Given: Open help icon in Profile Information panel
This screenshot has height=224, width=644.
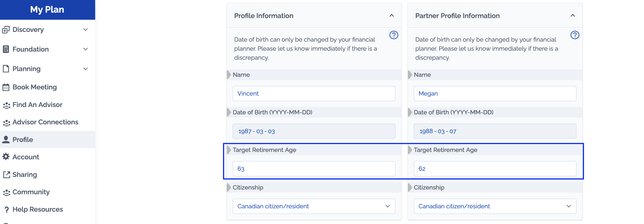Looking at the screenshot, I should pyautogui.click(x=393, y=35).
